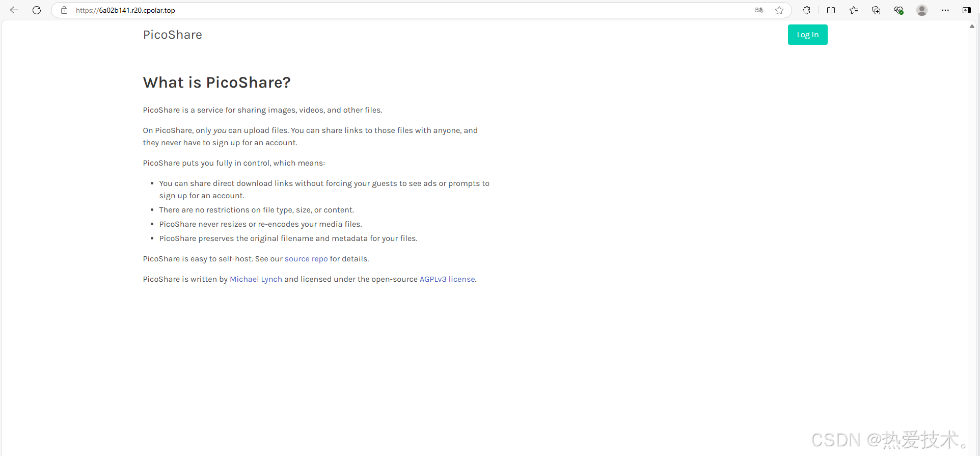
Task: Open the translate page icon in address bar
Action: pos(759,10)
